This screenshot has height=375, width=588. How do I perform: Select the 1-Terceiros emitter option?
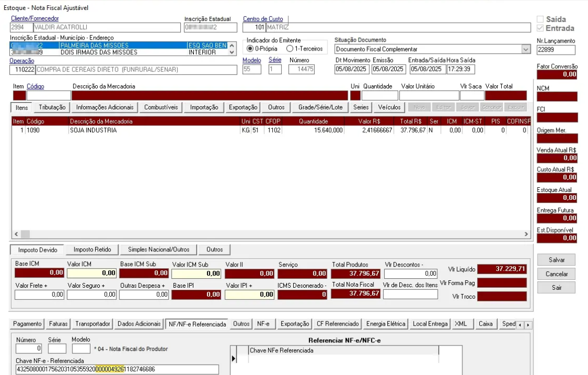pyautogui.click(x=304, y=49)
